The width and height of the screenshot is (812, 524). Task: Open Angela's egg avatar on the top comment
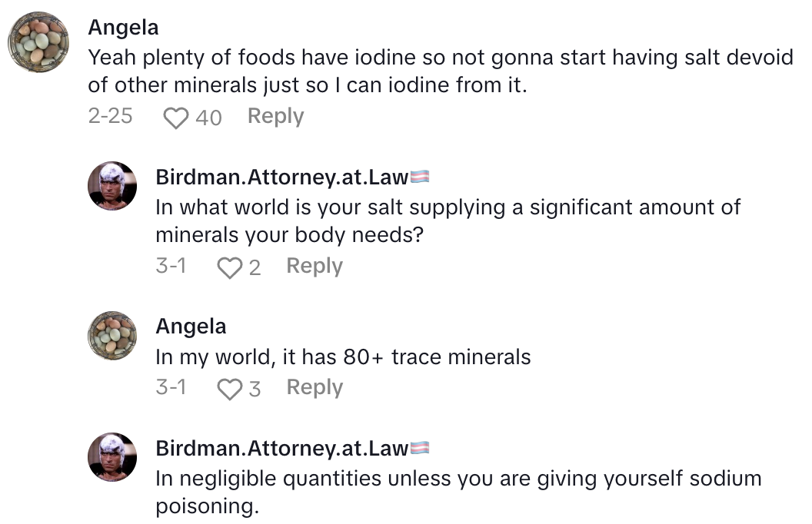[x=38, y=42]
